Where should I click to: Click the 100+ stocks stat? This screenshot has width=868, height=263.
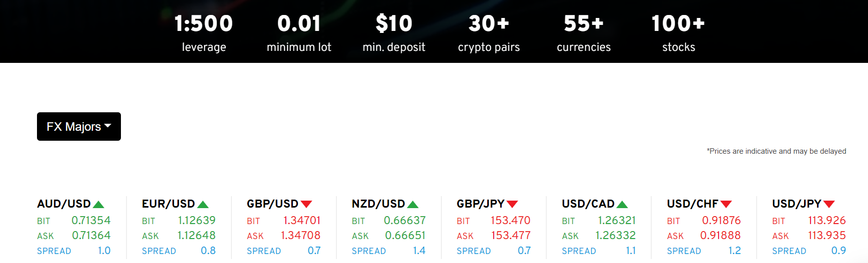point(679,33)
